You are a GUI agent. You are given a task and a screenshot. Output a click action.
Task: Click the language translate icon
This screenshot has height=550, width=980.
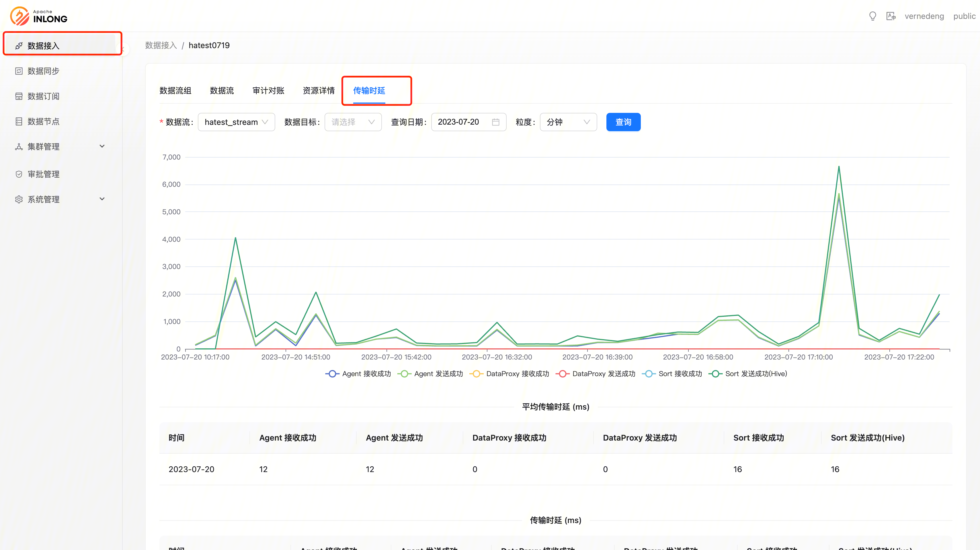point(891,16)
